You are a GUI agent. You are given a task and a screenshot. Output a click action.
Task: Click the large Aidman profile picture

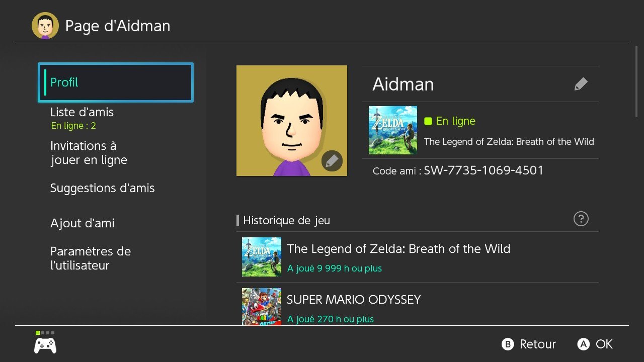click(291, 121)
